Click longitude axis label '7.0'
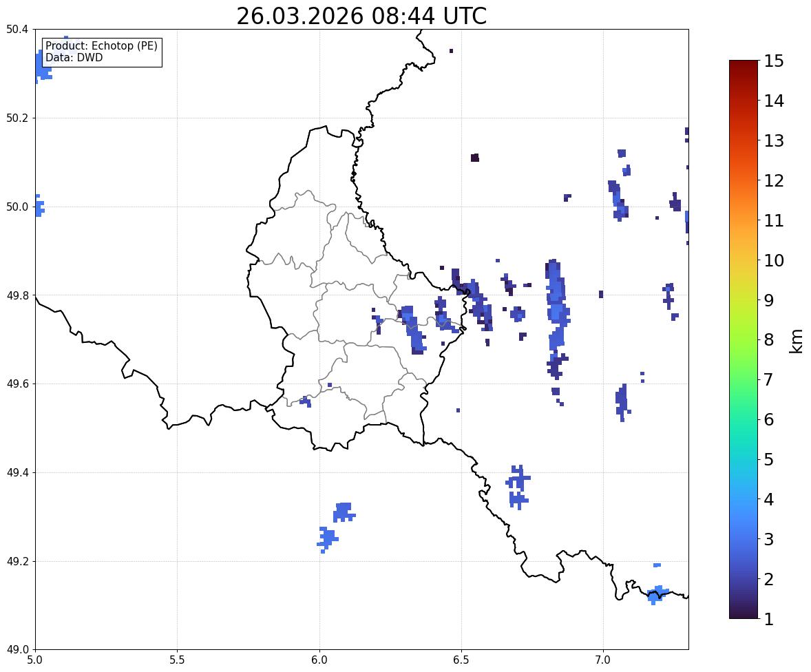The height and width of the screenshot is (672, 811). tap(603, 660)
